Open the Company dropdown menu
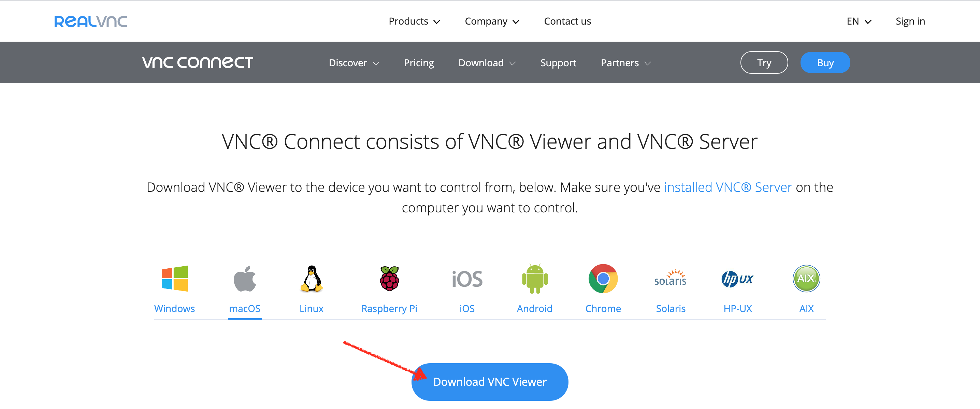Viewport: 980px width, 409px height. tap(492, 21)
